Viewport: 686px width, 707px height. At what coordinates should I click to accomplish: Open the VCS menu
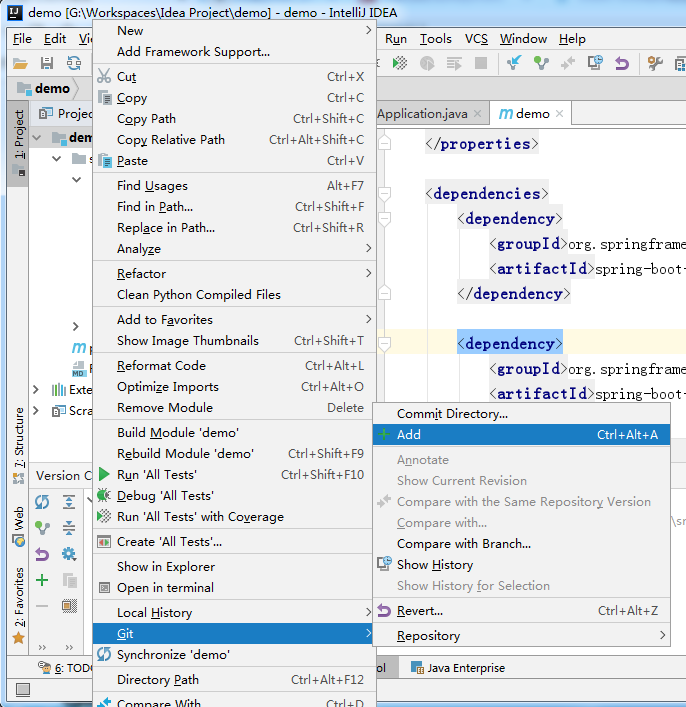pyautogui.click(x=476, y=39)
